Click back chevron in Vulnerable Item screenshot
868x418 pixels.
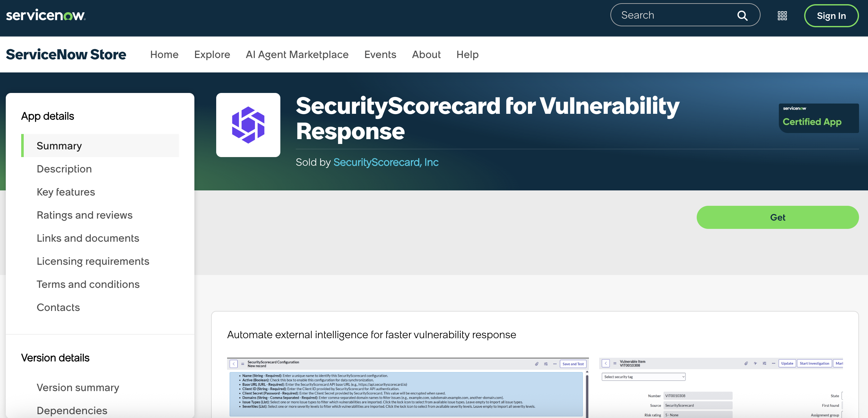pos(606,364)
